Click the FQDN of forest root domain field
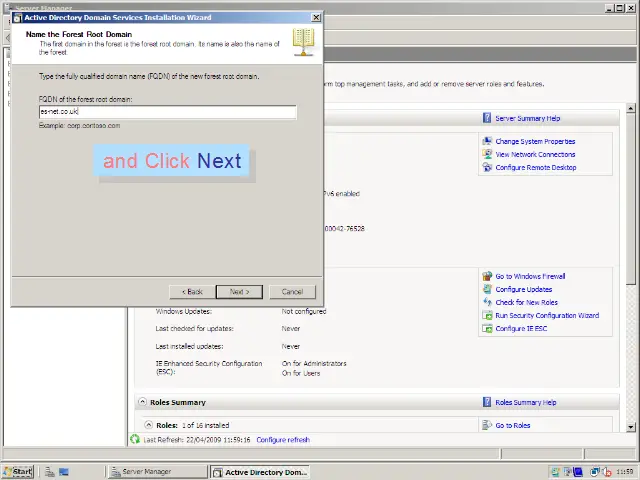The width and height of the screenshot is (640, 480). click(167, 111)
